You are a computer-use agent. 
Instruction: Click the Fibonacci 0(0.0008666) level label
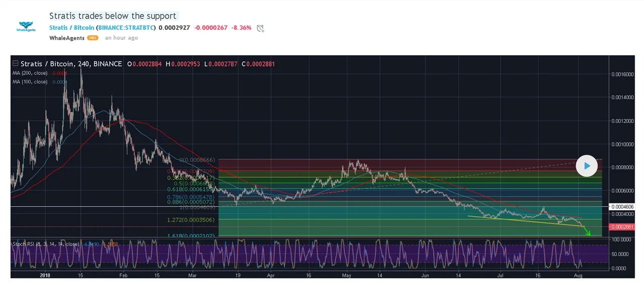click(x=198, y=160)
